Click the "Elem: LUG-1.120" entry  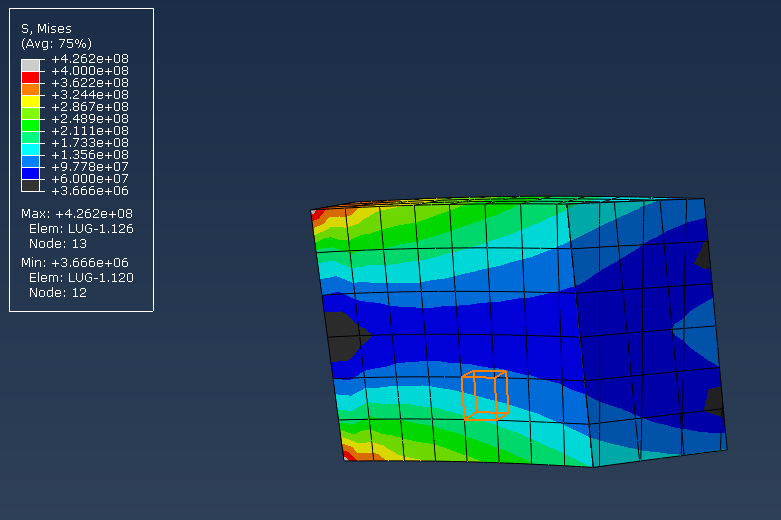click(x=80, y=277)
